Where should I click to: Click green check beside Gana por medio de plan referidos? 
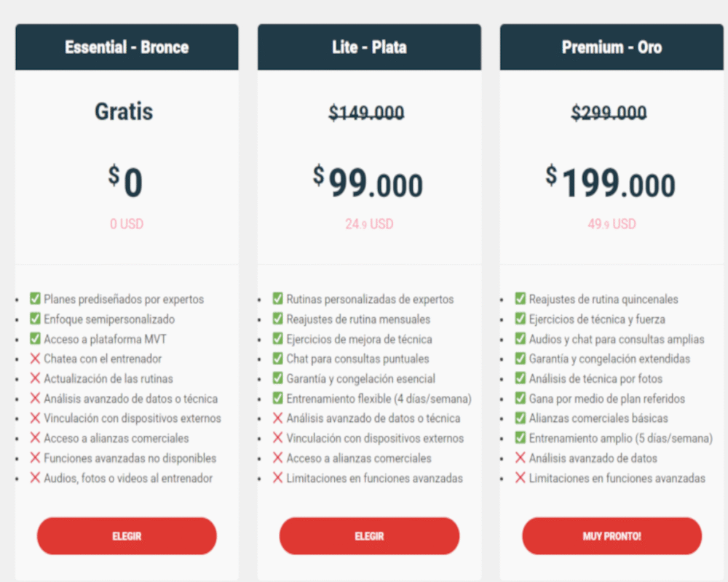click(520, 399)
